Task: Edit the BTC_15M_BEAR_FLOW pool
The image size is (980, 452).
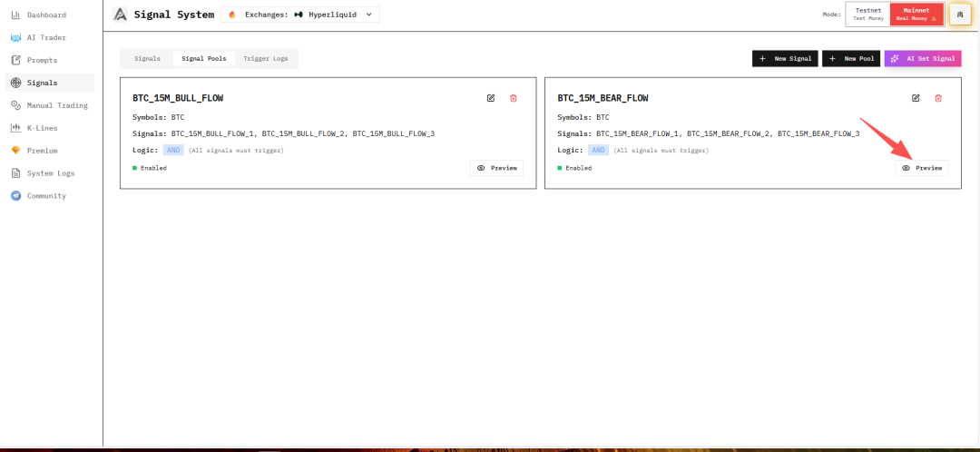Action: pyautogui.click(x=916, y=98)
